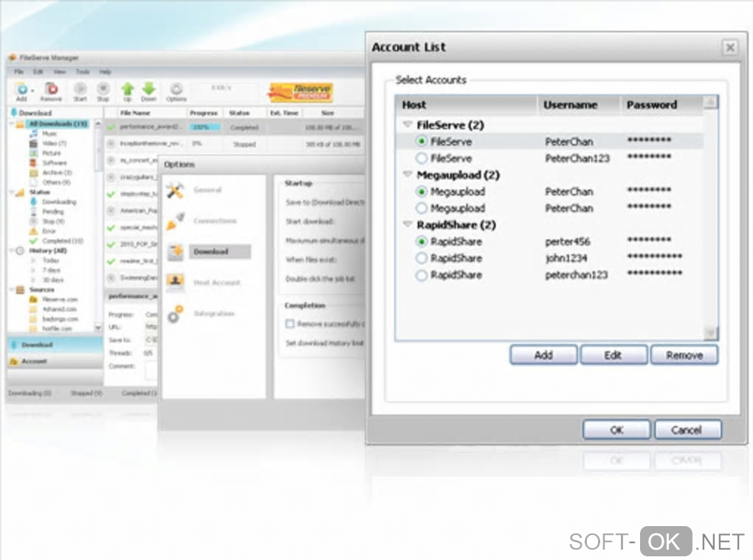Collapse the All Downloads tree node

tap(12, 124)
